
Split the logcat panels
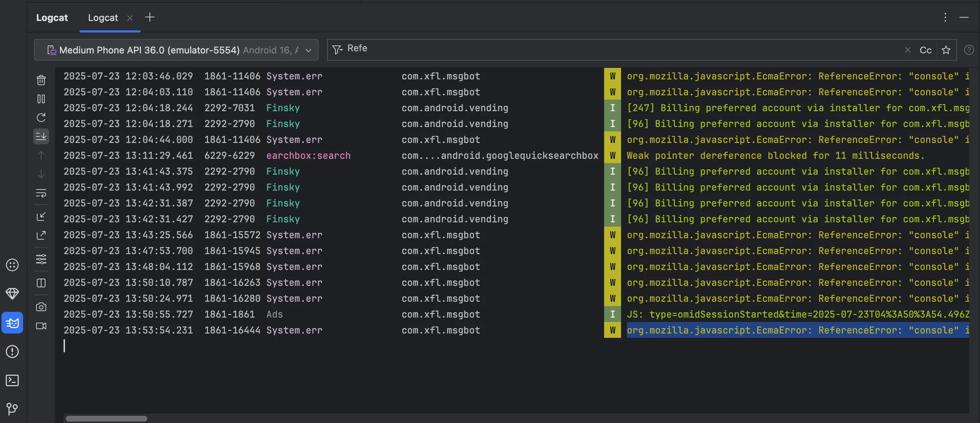(x=41, y=283)
